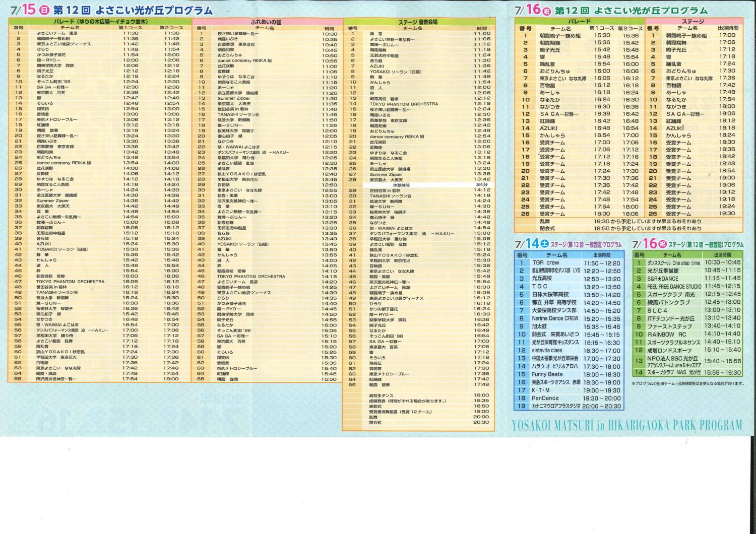Click 成績発表（時間がずれる場合があります。）line
756x534 pixels.
tap(407, 401)
